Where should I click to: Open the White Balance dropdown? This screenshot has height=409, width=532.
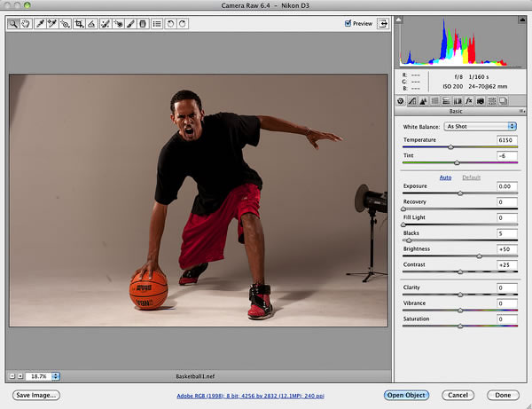481,126
